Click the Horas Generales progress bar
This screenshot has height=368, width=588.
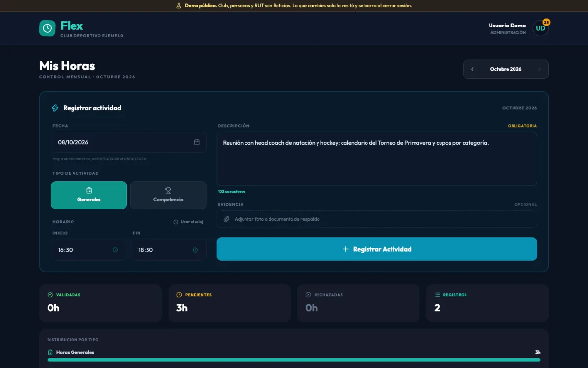294,360
